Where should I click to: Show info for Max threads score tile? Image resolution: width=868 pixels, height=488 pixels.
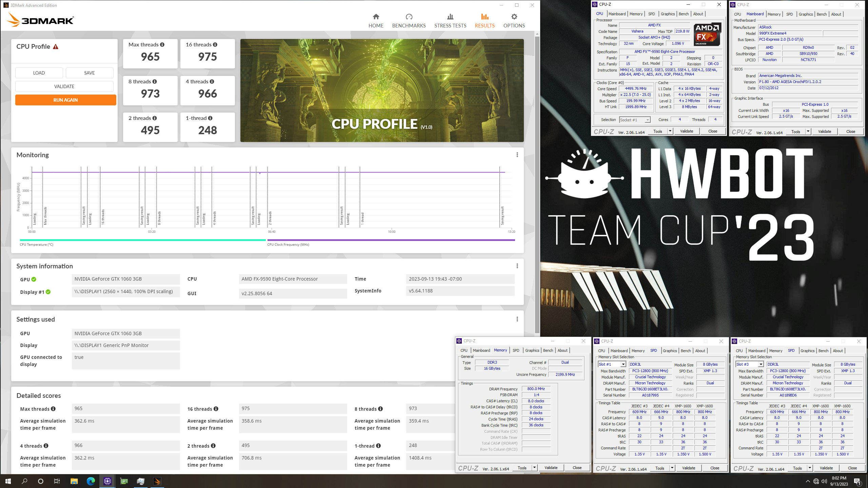coord(162,45)
